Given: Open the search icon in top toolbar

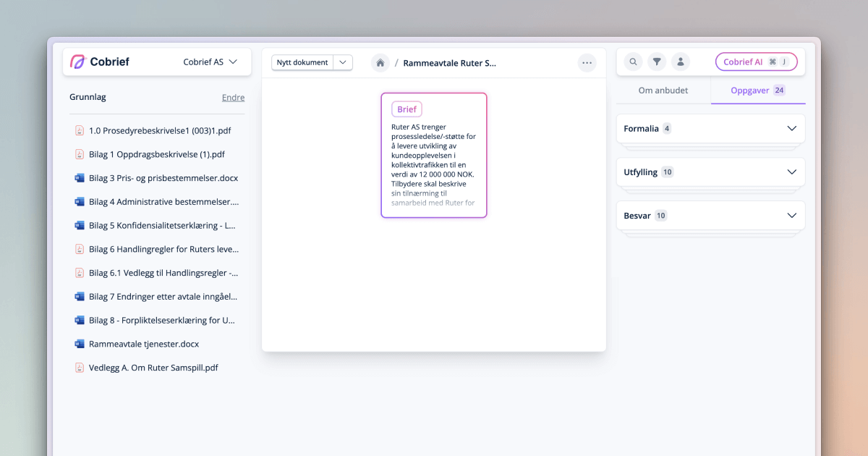Looking at the screenshot, I should (633, 62).
